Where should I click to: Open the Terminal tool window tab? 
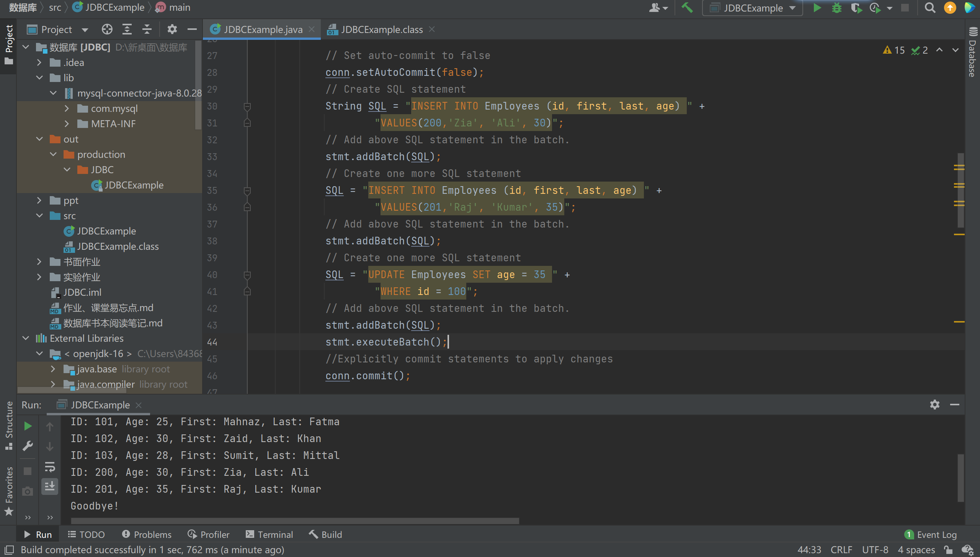(x=269, y=534)
